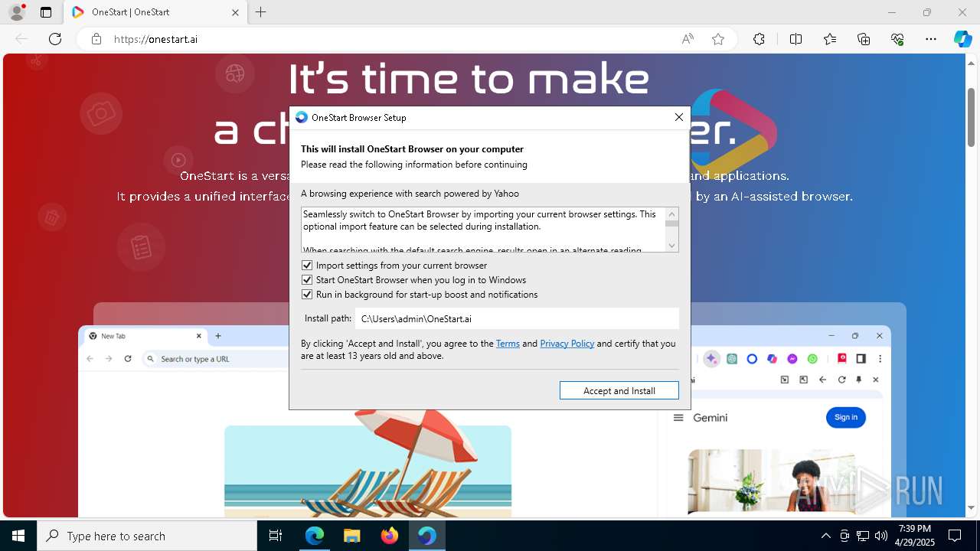Select OneStart setup taskbar icon
Screen dimensions: 980x551
[x=426, y=536]
